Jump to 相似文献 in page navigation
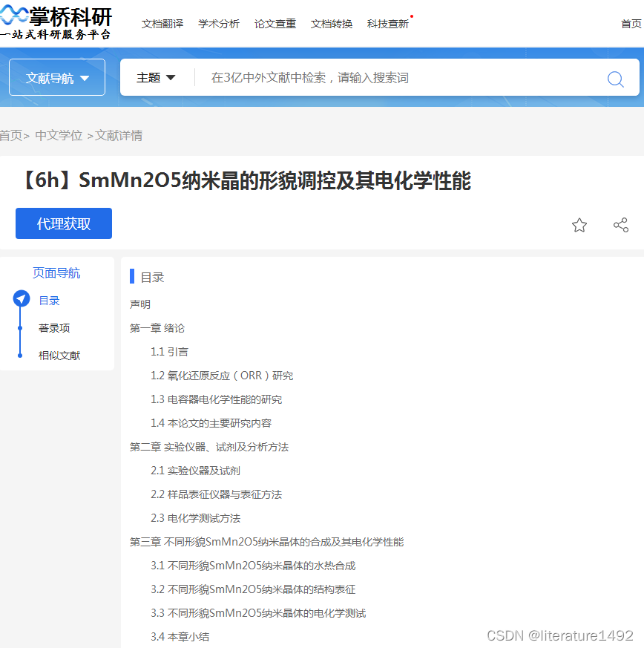644x648 pixels. point(59,356)
